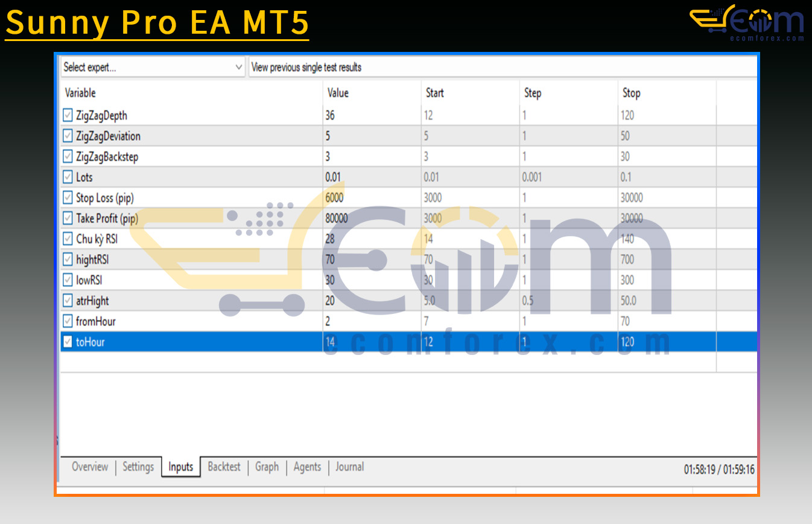This screenshot has height=524, width=812.
Task: Toggle the fromHour checkbox
Action: (x=68, y=321)
